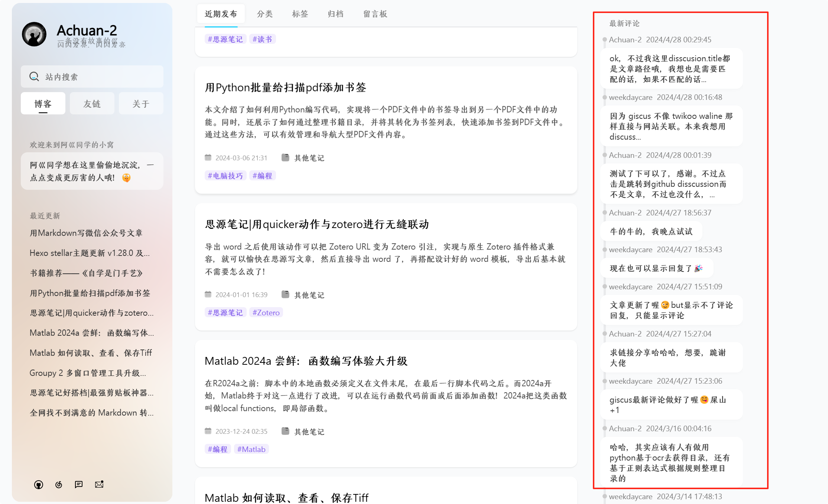The height and width of the screenshot is (504, 828).
Task: Click the #Matlab tag
Action: point(251,449)
